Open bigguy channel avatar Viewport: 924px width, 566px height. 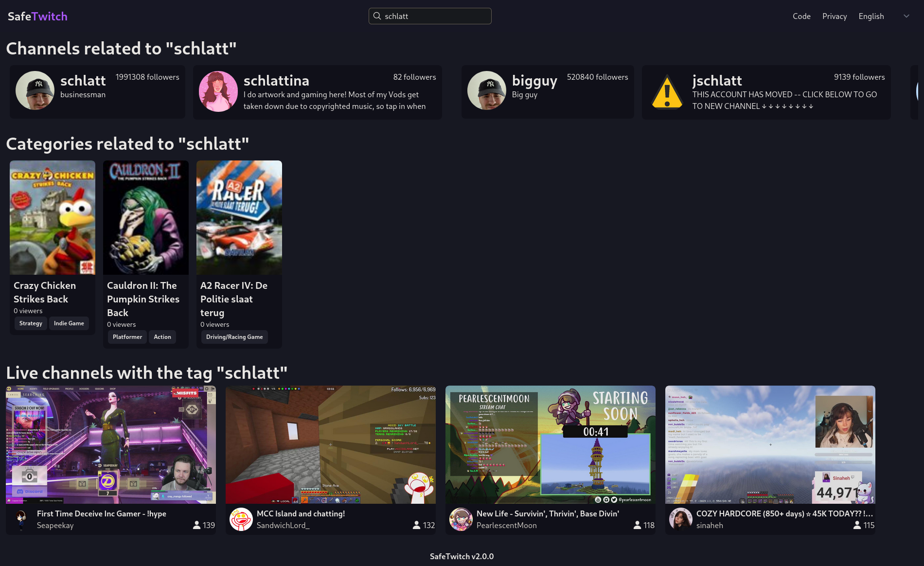point(487,90)
